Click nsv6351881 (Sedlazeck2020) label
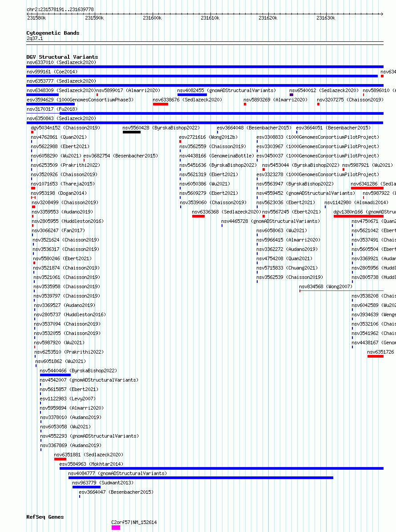This screenshot has width=396, height=532. tap(89, 455)
